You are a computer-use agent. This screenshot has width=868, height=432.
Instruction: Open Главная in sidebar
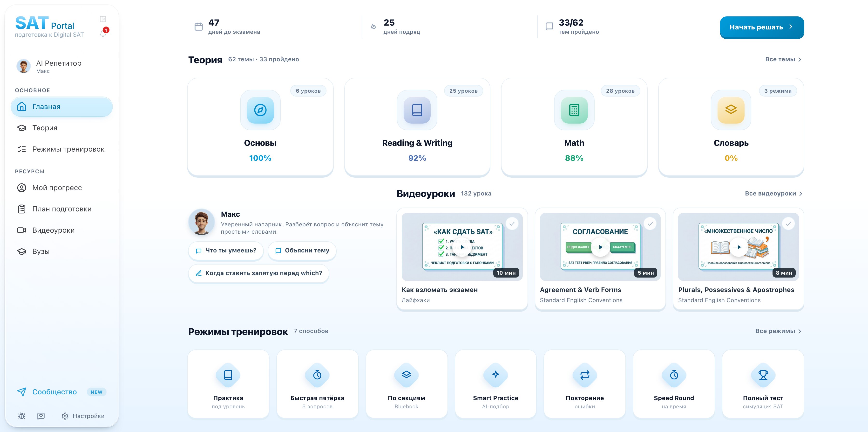(x=62, y=107)
